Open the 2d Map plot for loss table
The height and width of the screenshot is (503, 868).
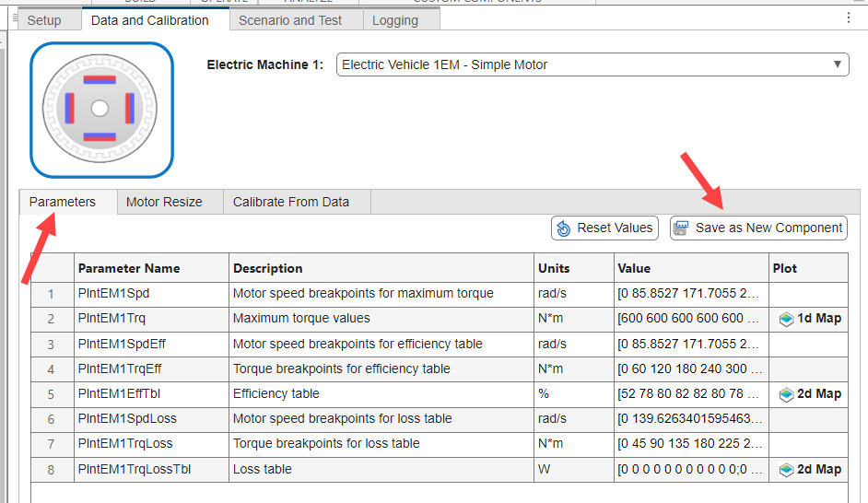tap(809, 470)
